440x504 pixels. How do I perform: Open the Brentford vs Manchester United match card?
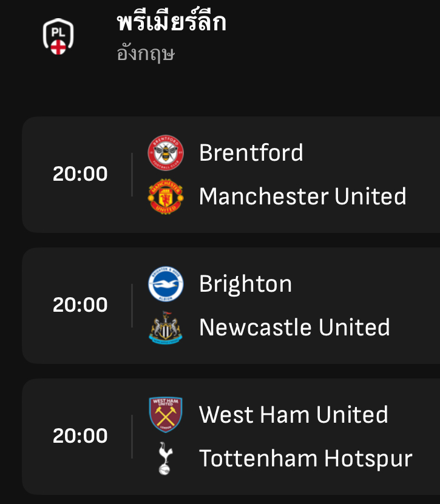[231, 175]
